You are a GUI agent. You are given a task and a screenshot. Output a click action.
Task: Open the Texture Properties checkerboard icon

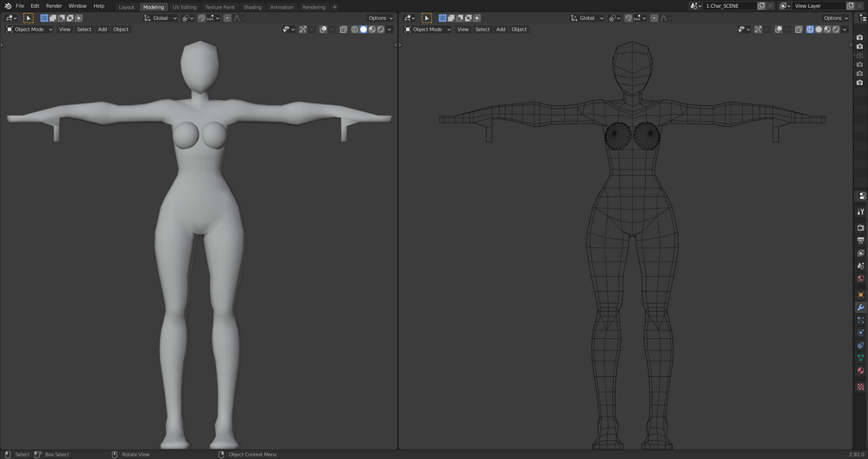(x=860, y=387)
